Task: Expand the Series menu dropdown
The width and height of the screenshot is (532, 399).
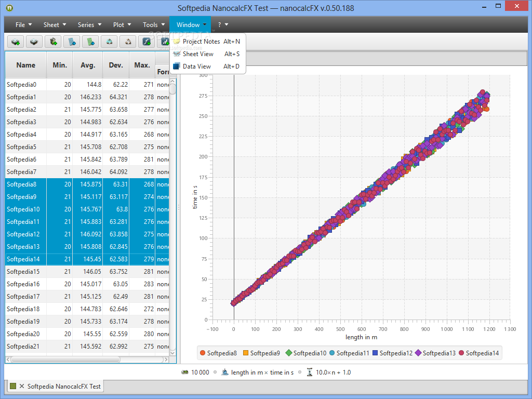Action: pos(89,25)
